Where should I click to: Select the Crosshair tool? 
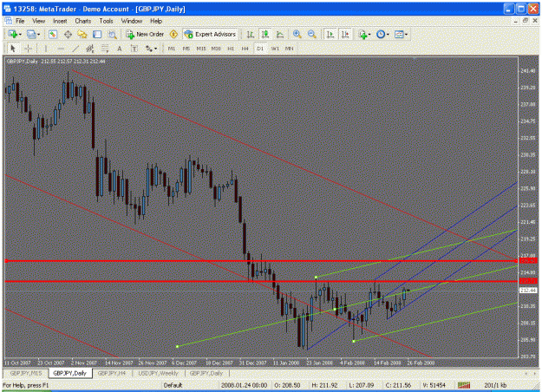click(x=28, y=49)
